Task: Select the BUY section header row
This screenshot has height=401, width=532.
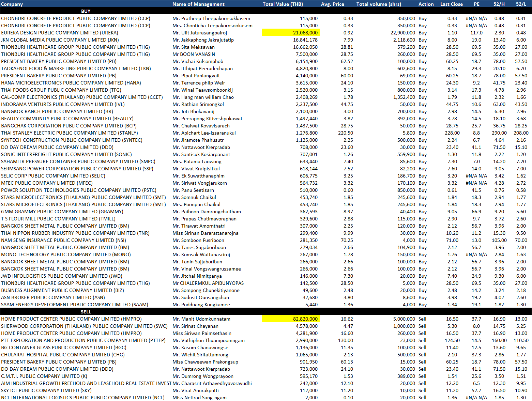Action: 266,11
